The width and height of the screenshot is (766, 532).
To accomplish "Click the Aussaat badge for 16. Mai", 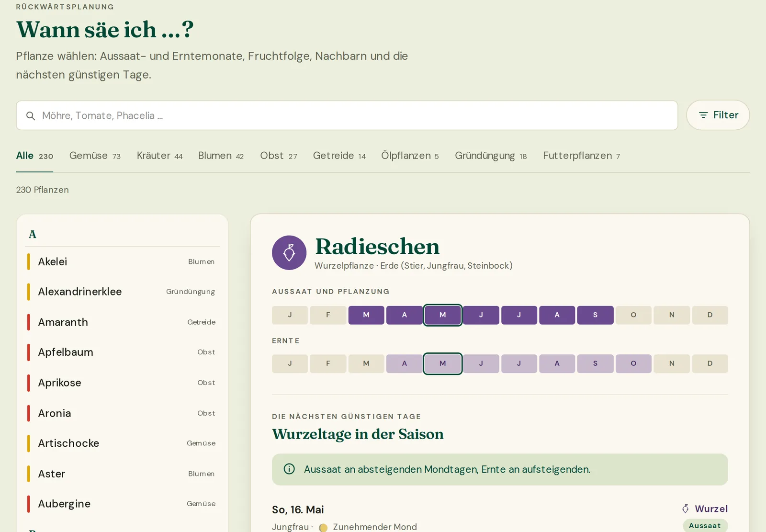I will pyautogui.click(x=705, y=525).
